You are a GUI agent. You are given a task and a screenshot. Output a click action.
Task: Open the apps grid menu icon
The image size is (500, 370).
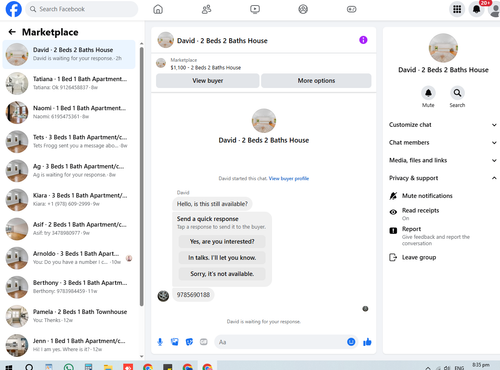pos(457,9)
